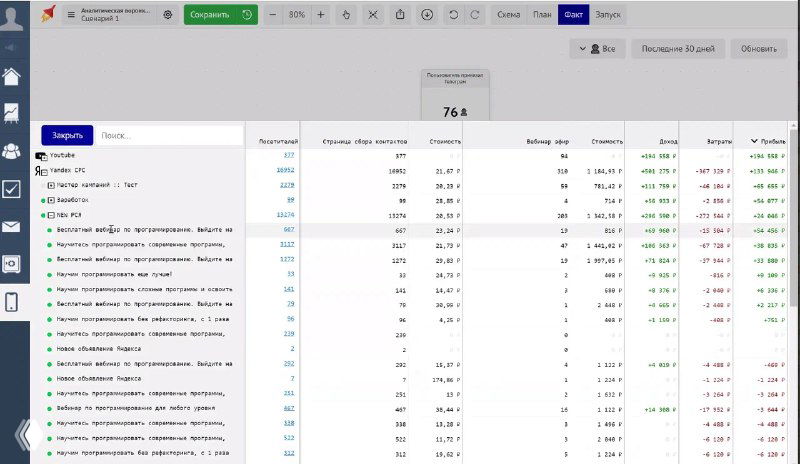Open the tasks checkmark sidebar icon
The width and height of the screenshot is (800, 464).
point(12,189)
